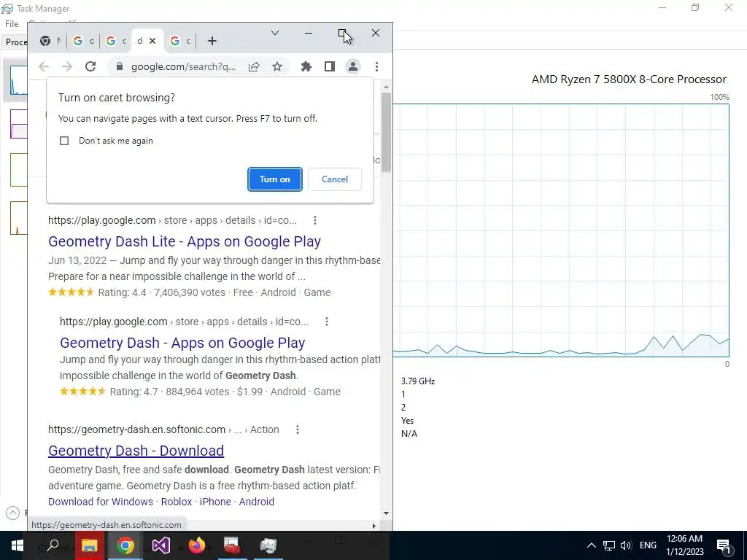
Task: Toggle the Chrome side panel icon
Action: pos(330,66)
